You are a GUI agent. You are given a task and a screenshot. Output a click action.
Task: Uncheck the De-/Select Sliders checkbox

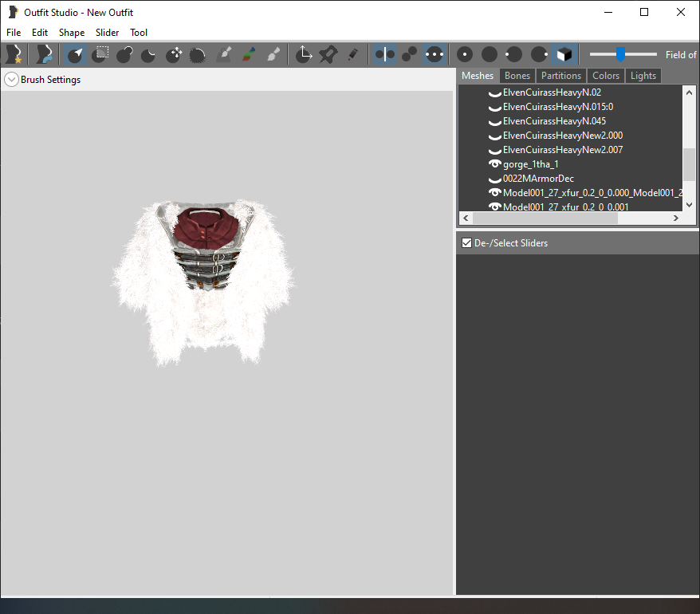click(466, 243)
